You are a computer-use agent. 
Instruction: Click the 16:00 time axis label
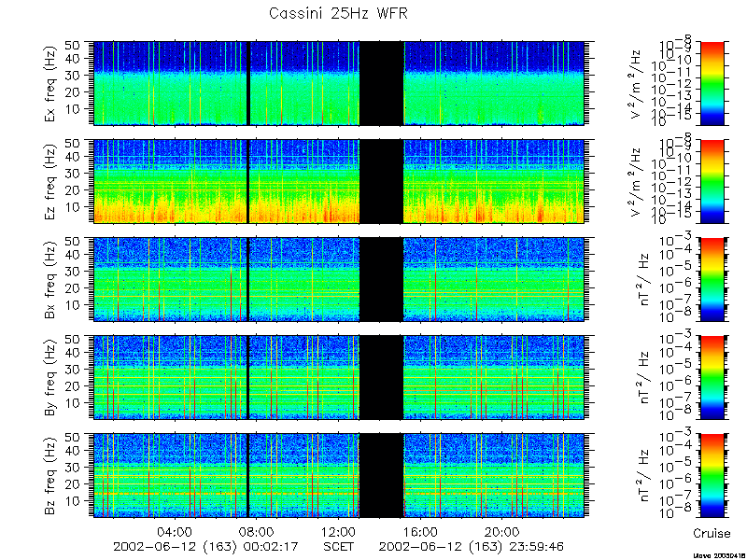pyautogui.click(x=420, y=531)
